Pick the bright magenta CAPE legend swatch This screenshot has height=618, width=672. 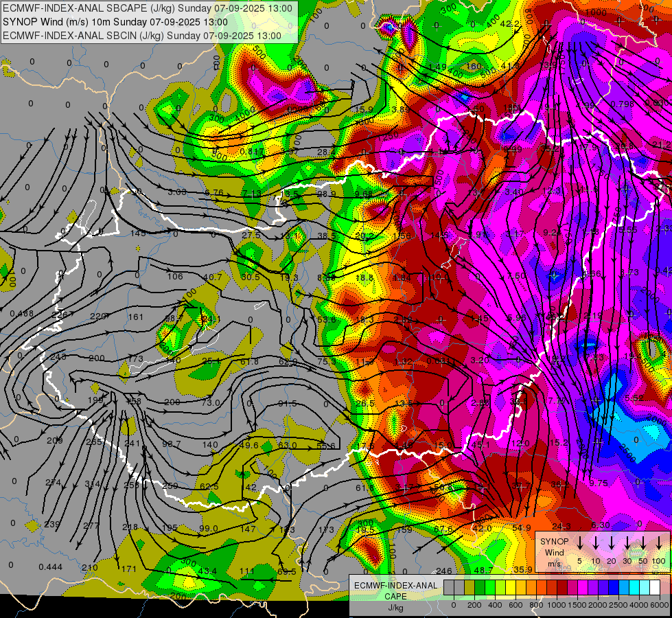pyautogui.click(x=583, y=588)
